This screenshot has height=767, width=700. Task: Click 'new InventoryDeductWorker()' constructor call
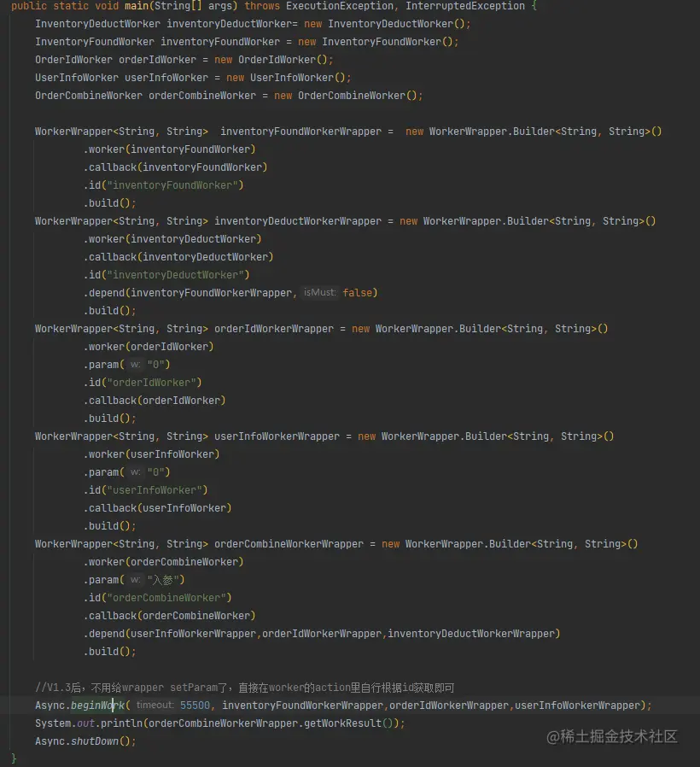pyautogui.click(x=387, y=24)
